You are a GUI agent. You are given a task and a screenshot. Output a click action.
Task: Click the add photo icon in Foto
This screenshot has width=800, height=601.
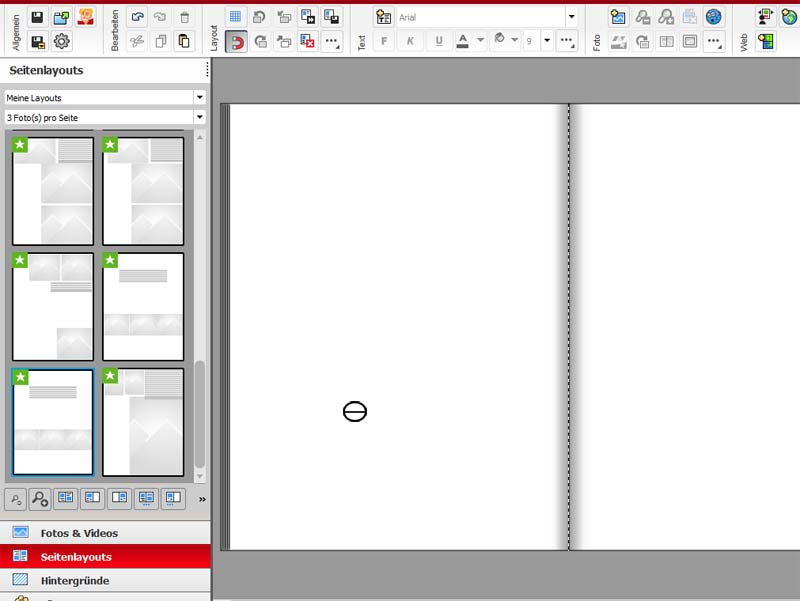tap(618, 17)
